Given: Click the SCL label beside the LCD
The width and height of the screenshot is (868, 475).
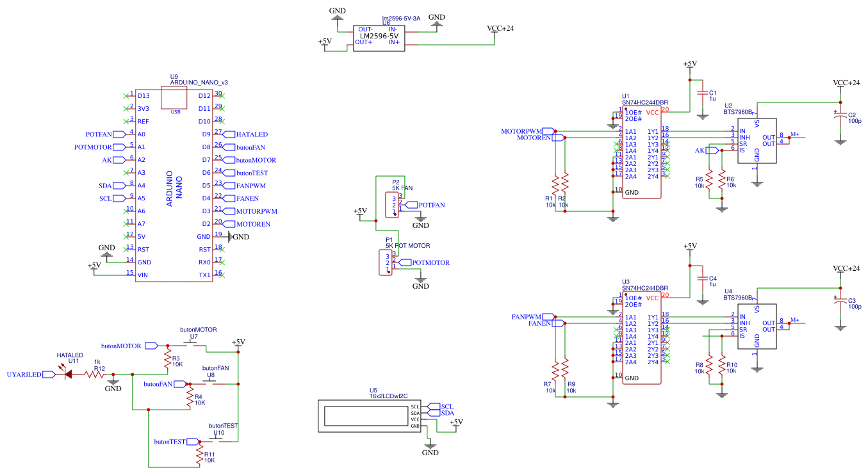Looking at the screenshot, I should [443, 406].
